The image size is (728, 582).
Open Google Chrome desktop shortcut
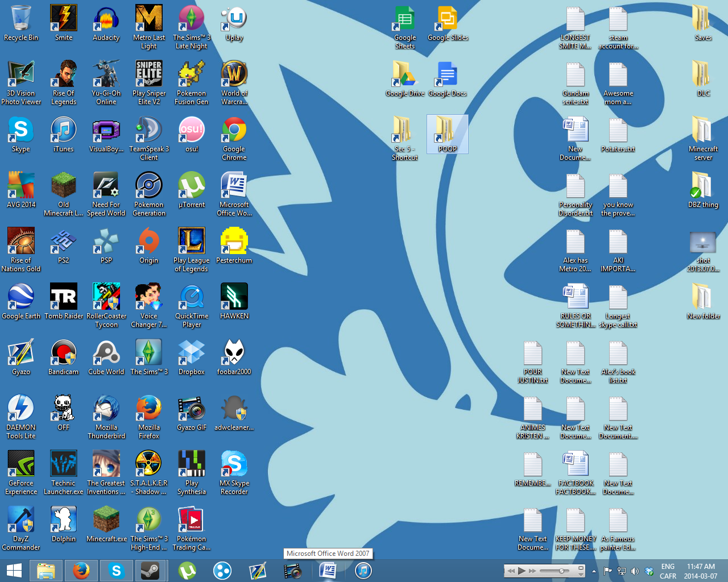[x=234, y=139]
